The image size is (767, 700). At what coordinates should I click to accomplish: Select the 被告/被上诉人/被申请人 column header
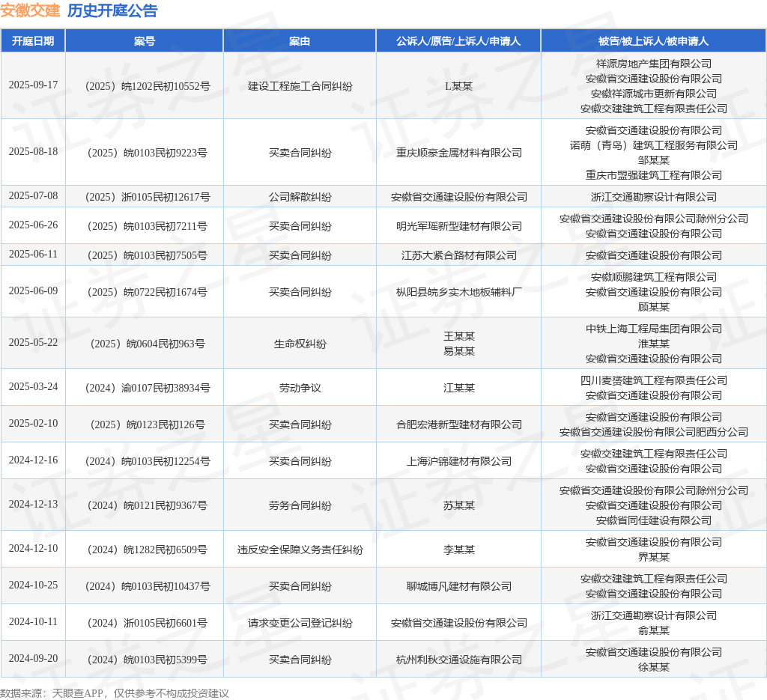[x=653, y=41]
